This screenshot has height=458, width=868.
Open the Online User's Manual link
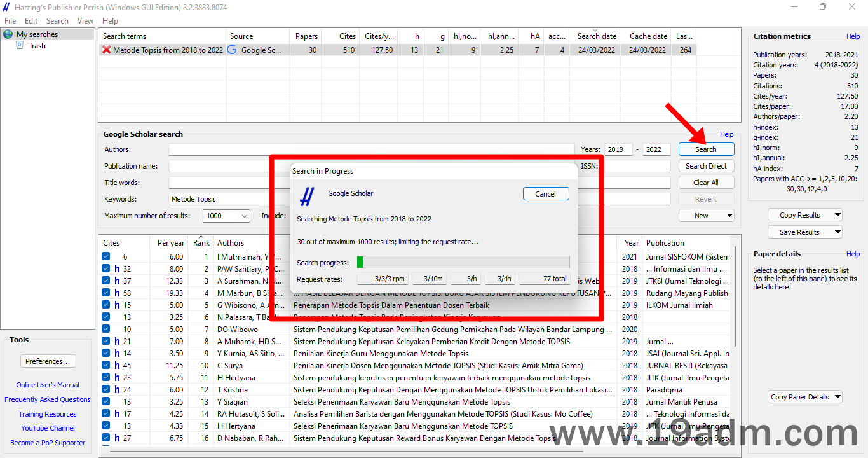coord(48,385)
